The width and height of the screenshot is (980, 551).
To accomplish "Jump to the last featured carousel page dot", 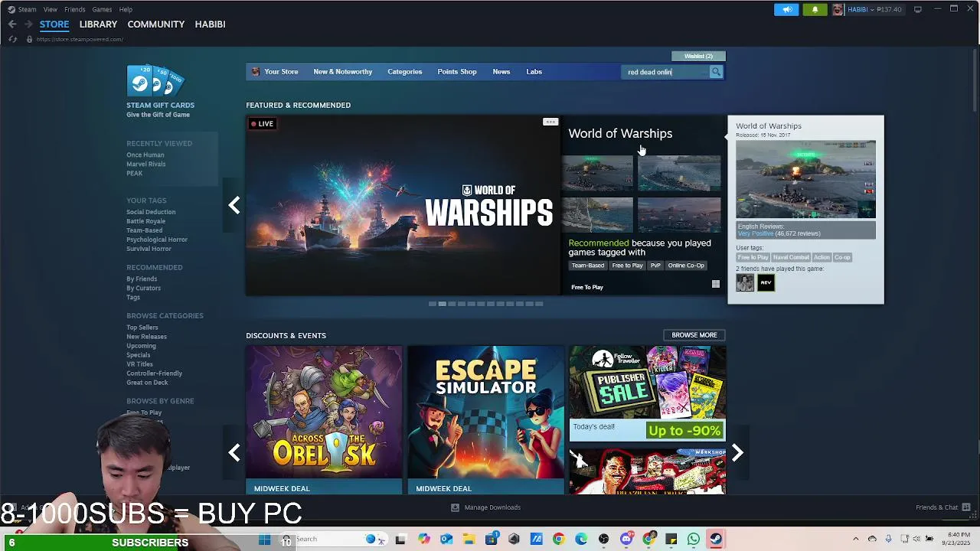I will 539,304.
